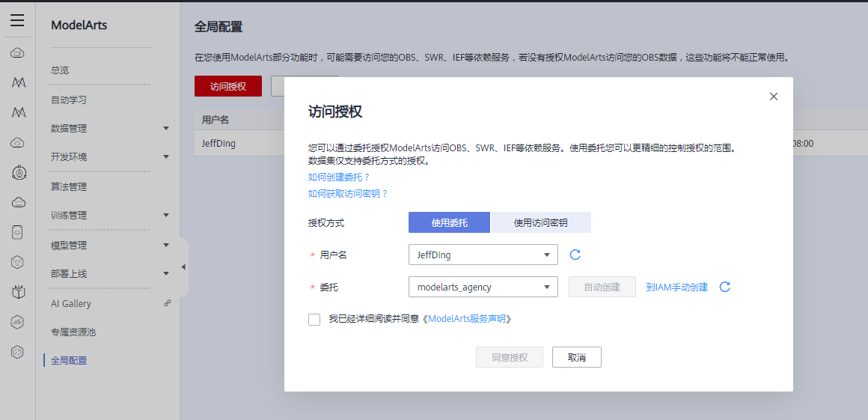Click the ModelArts sidebar title

click(x=79, y=25)
